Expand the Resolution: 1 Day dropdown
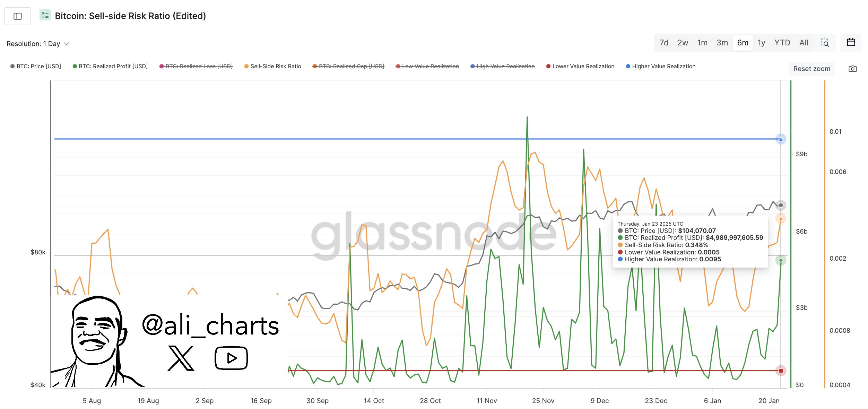The image size is (868, 409). (38, 44)
